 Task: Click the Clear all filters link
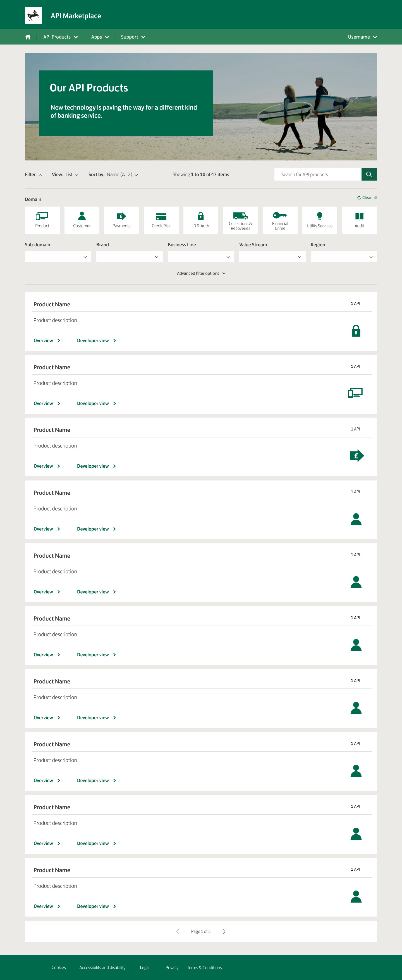coord(367,197)
